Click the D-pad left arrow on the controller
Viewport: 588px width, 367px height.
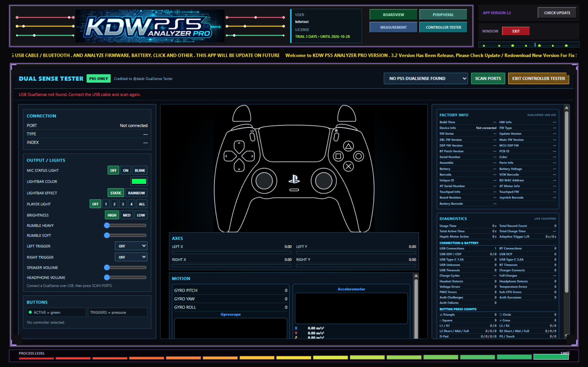(x=229, y=156)
